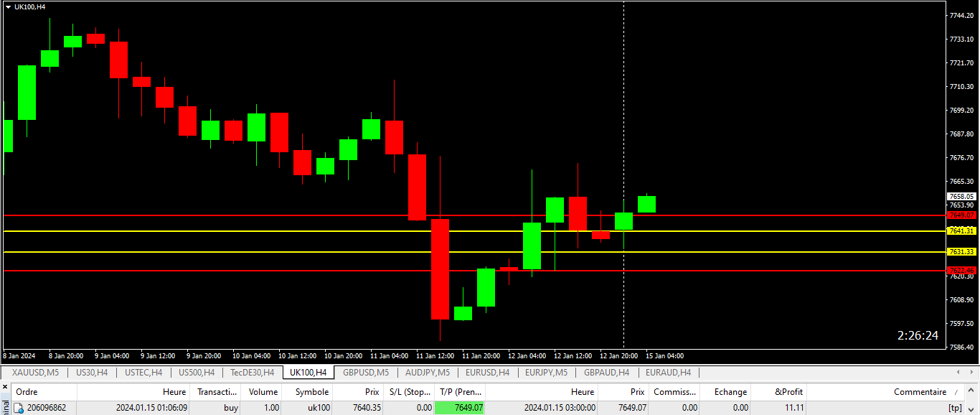Switch to the US30,H4 chart tab
The image size is (980, 415).
click(92, 373)
